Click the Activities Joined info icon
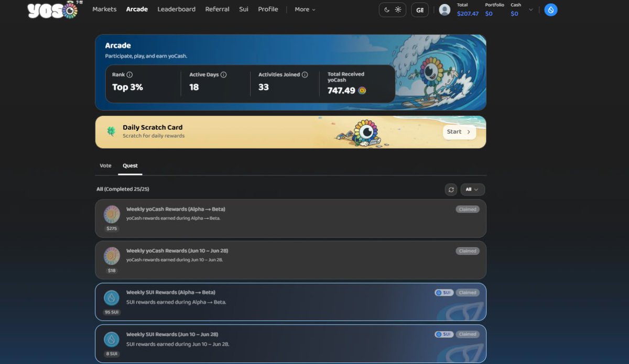 (x=305, y=75)
